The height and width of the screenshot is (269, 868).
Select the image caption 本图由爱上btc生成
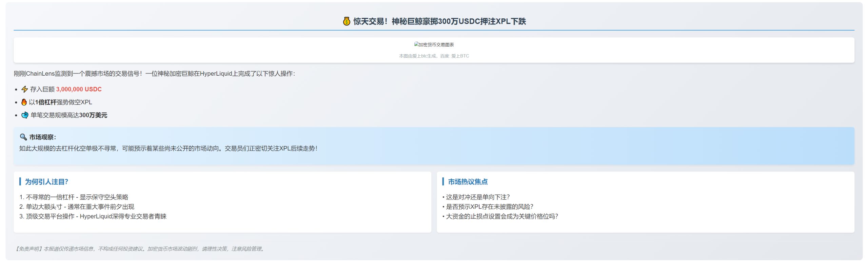click(434, 56)
